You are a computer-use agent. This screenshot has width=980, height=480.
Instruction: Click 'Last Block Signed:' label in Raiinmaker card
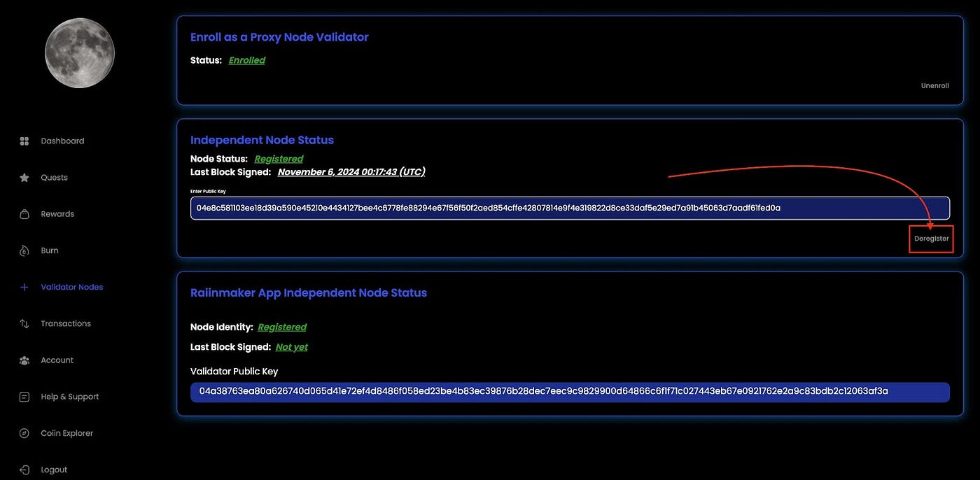[230, 347]
